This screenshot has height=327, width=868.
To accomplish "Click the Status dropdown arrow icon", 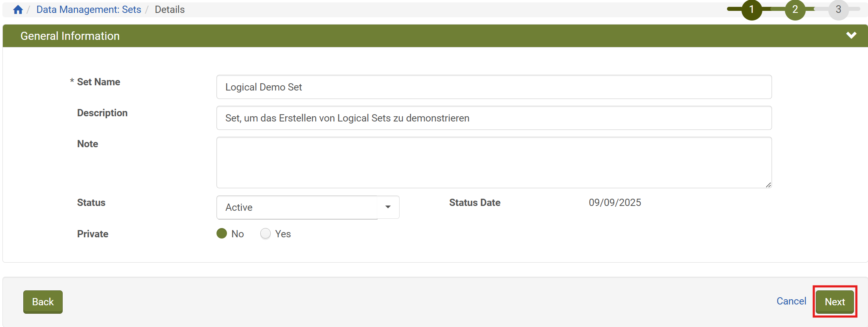I will (388, 207).
